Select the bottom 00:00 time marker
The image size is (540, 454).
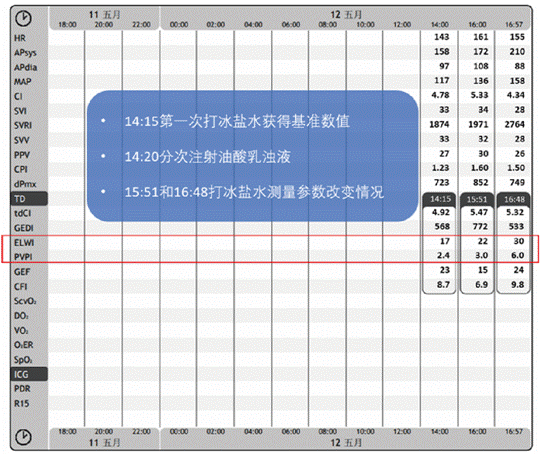click(x=179, y=432)
